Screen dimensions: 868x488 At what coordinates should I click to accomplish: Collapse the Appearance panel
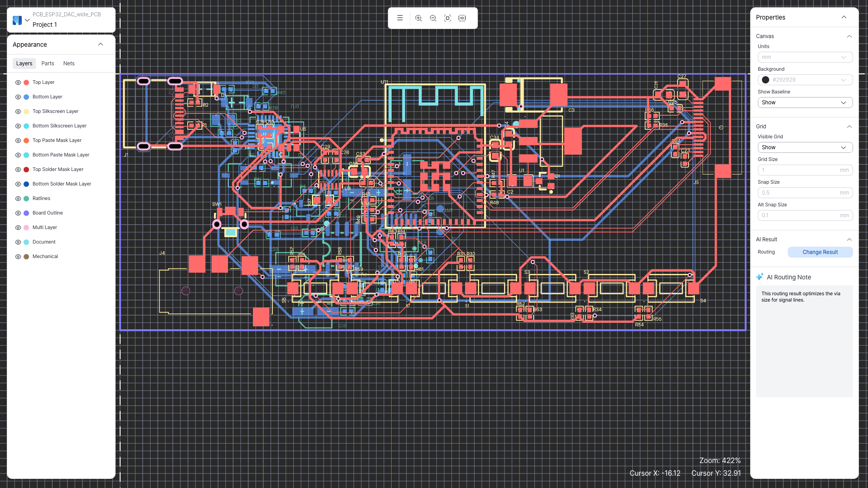[x=101, y=44]
